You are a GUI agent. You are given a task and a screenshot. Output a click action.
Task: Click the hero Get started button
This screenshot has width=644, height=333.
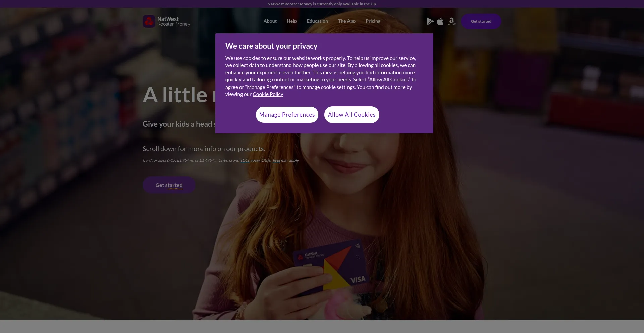169,185
